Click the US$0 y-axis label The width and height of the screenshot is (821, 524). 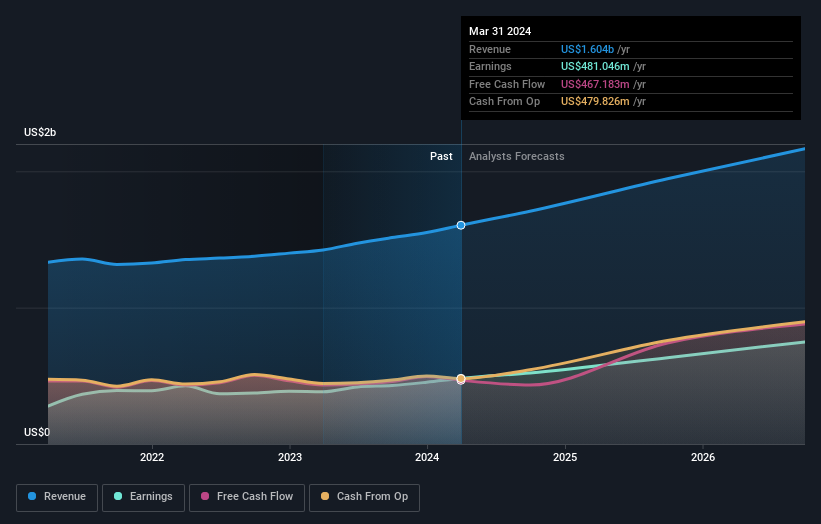[x=37, y=432]
